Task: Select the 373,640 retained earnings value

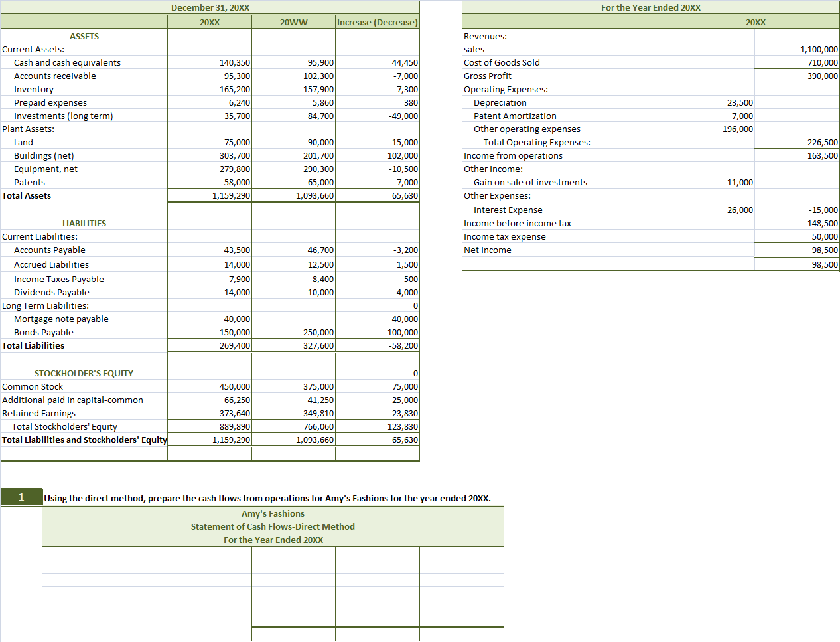Action: point(235,413)
